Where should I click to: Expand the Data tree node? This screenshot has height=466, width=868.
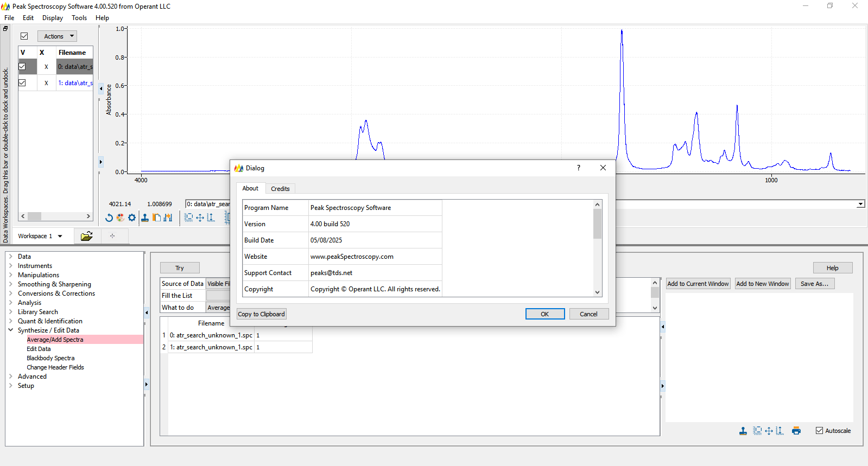point(10,257)
